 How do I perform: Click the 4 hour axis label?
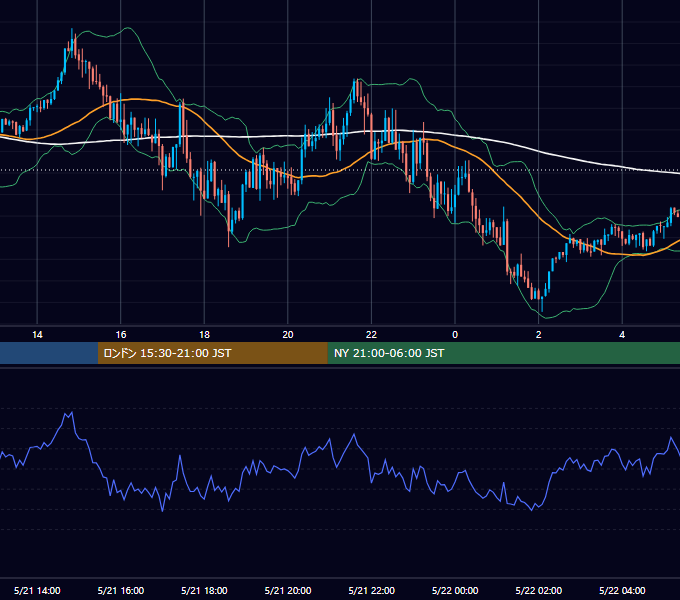(x=622, y=335)
